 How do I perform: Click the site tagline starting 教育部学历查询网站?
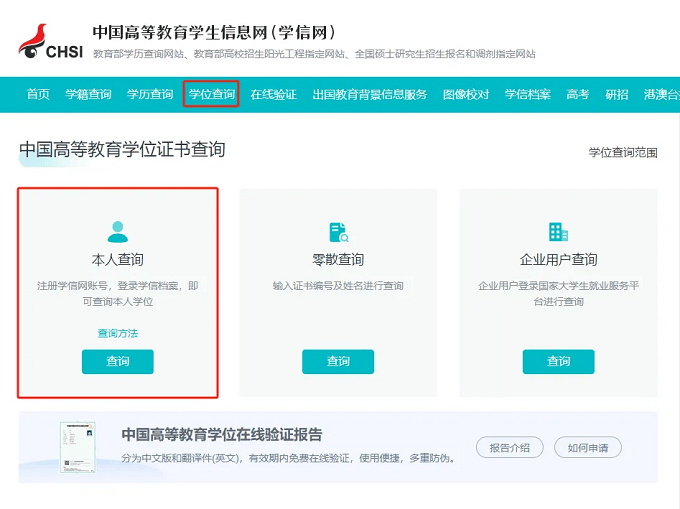point(314,54)
